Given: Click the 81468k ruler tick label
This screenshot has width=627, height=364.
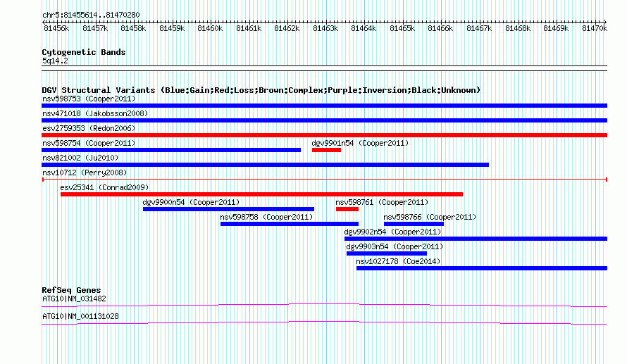Looking at the screenshot, I should (518, 28).
